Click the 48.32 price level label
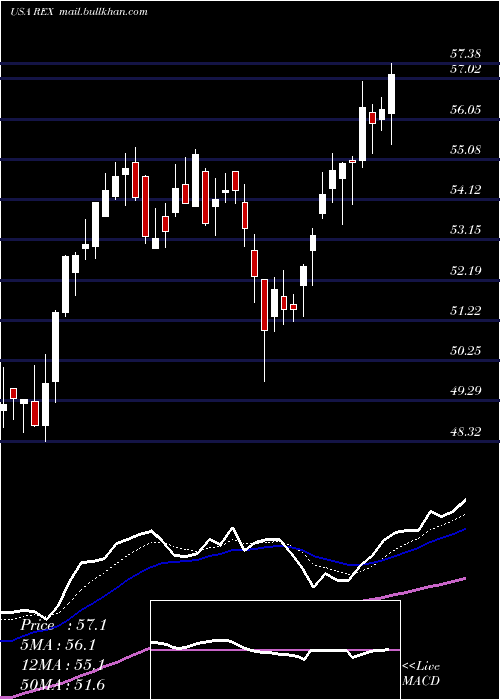 click(x=465, y=432)
